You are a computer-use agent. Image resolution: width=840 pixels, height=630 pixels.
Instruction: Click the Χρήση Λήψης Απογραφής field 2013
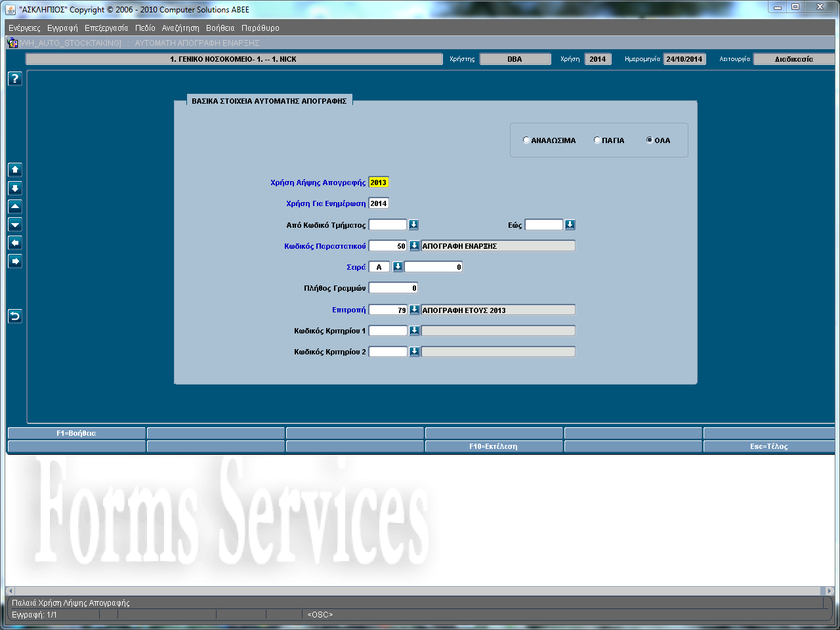click(379, 182)
